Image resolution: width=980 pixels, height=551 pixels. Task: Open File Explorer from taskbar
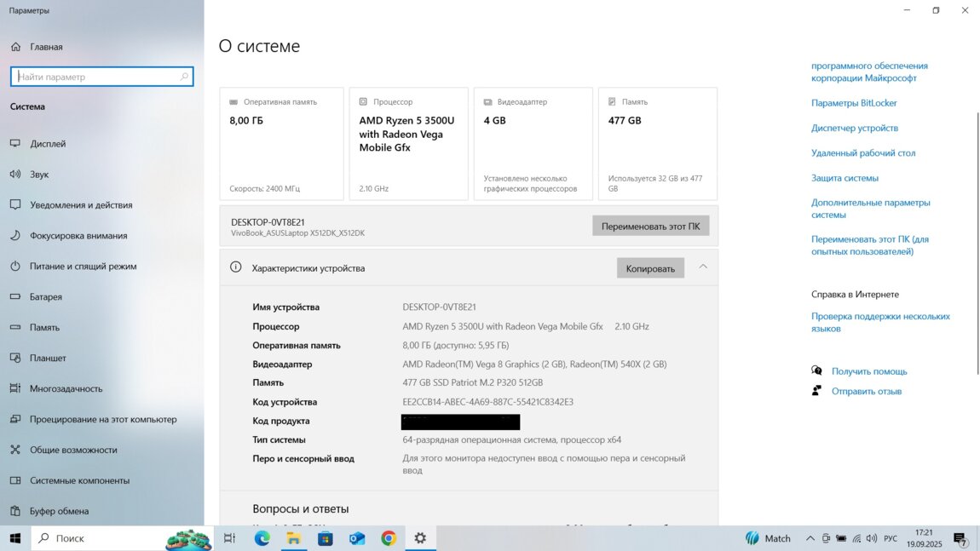tap(293, 538)
